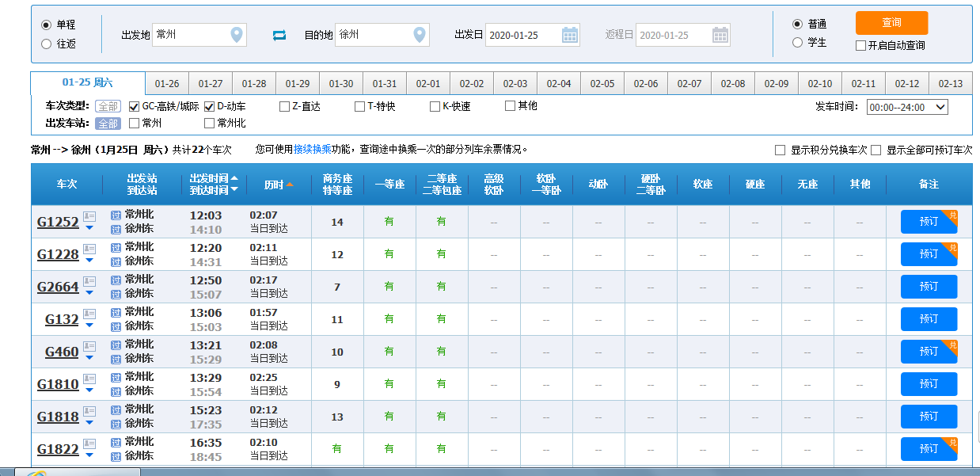Click the card icon beside train G1818
This screenshot has height=476, width=980.
[89, 411]
